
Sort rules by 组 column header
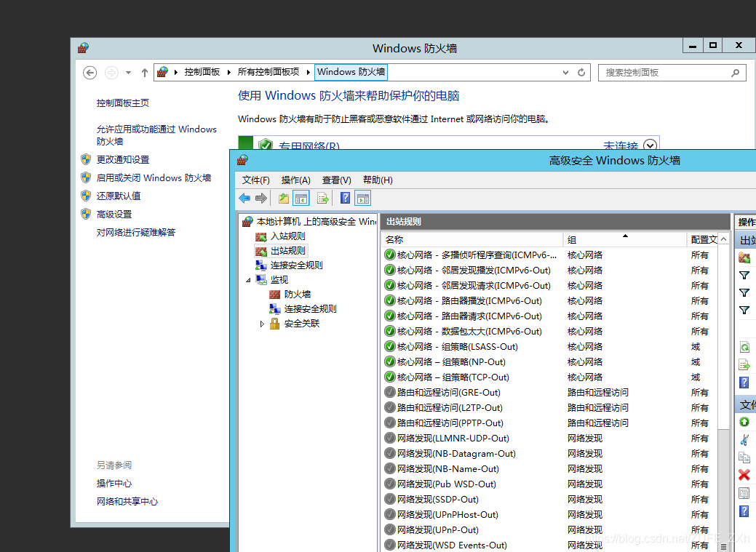(x=625, y=239)
